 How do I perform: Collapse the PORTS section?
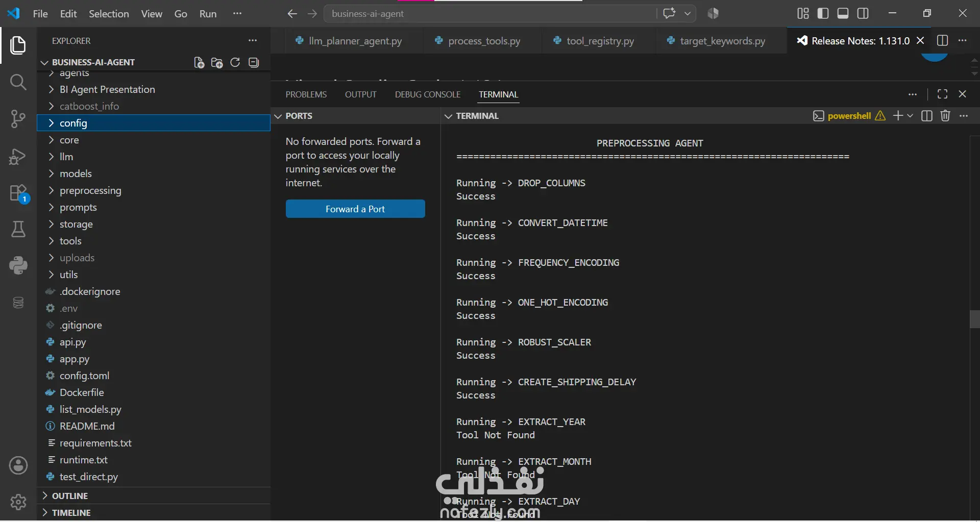click(355, 116)
